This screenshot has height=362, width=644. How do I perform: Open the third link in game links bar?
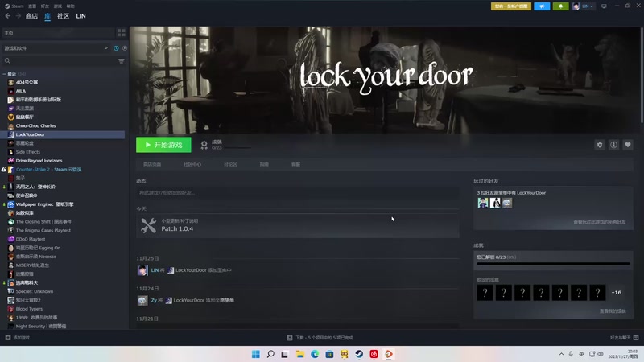230,164
